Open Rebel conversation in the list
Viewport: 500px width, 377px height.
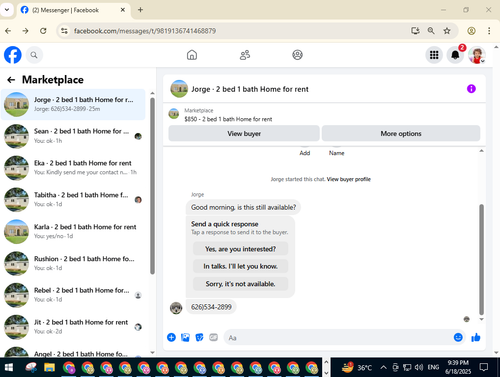click(73, 295)
